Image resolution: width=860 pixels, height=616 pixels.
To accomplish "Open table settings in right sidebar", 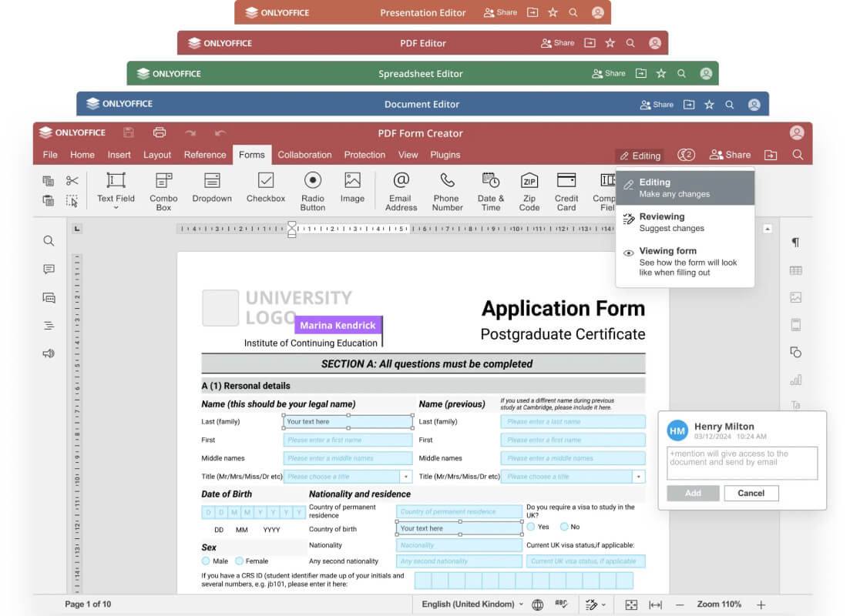I will [796, 270].
